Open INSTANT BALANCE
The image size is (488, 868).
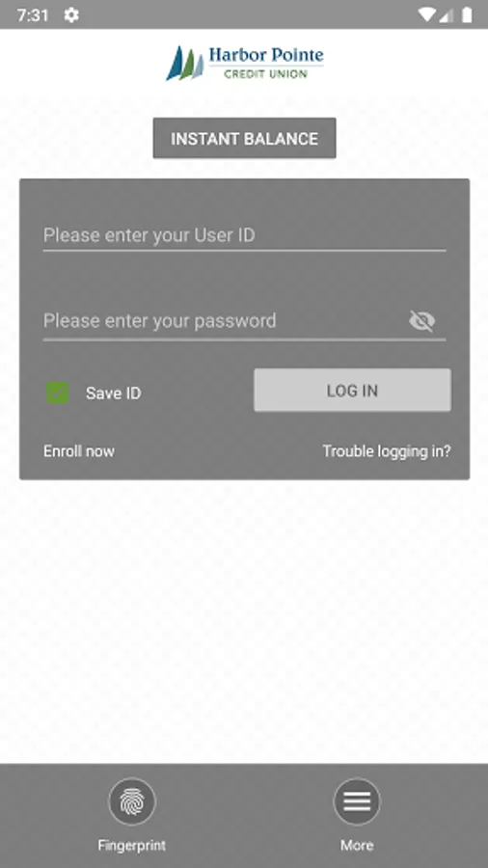pyautogui.click(x=245, y=138)
